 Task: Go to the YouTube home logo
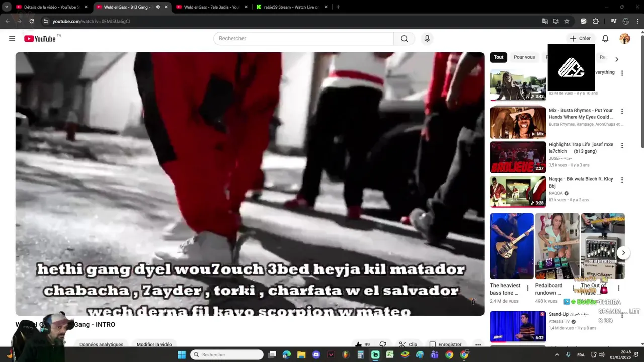tap(40, 39)
